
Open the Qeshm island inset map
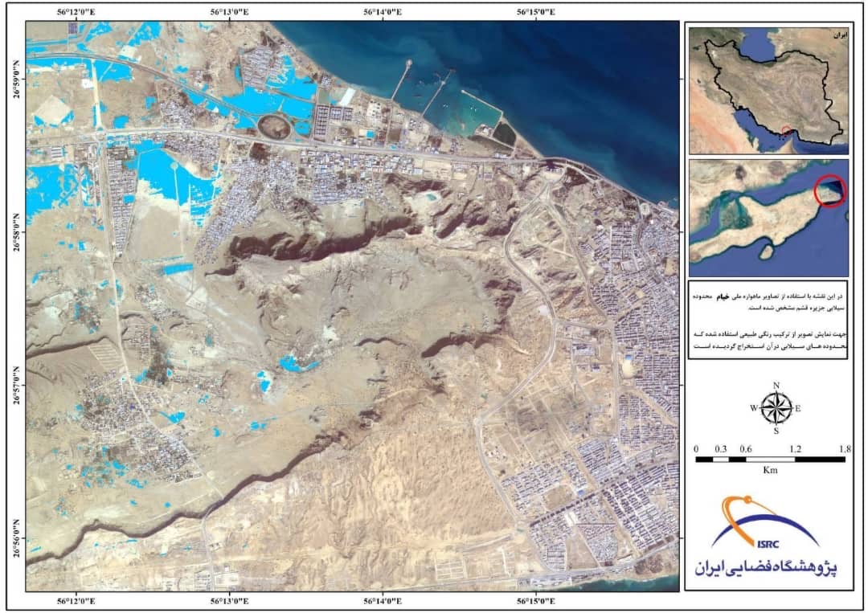point(768,218)
